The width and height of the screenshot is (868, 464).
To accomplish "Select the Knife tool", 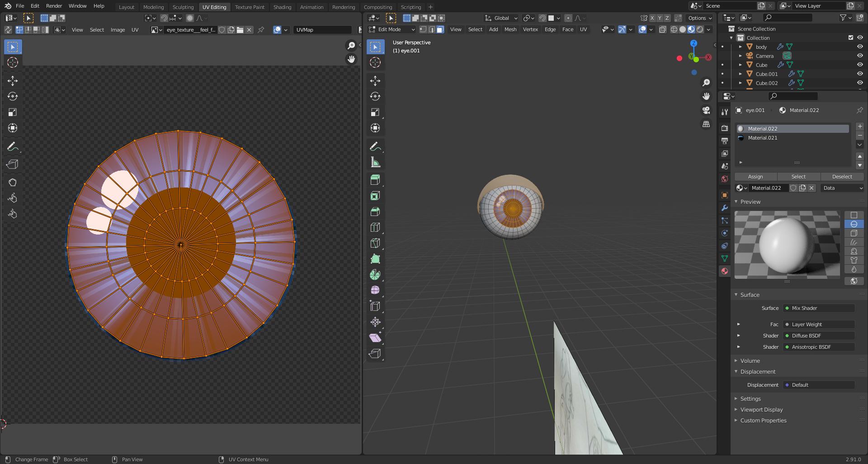I will 375,243.
